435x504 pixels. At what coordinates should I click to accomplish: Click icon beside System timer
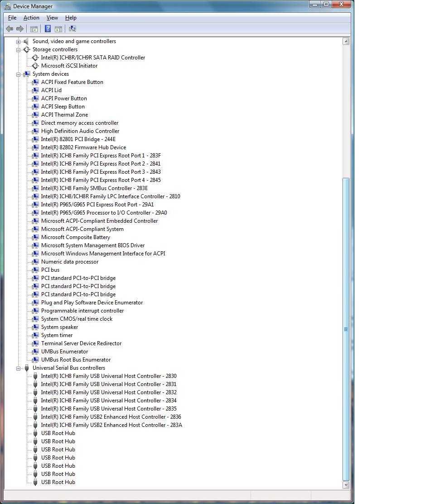coord(35,335)
